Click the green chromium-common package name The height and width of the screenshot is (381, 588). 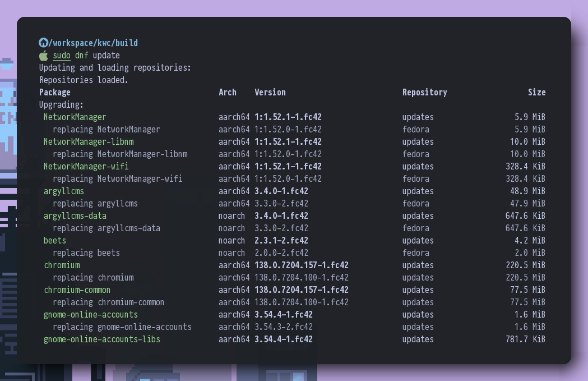tap(77, 290)
